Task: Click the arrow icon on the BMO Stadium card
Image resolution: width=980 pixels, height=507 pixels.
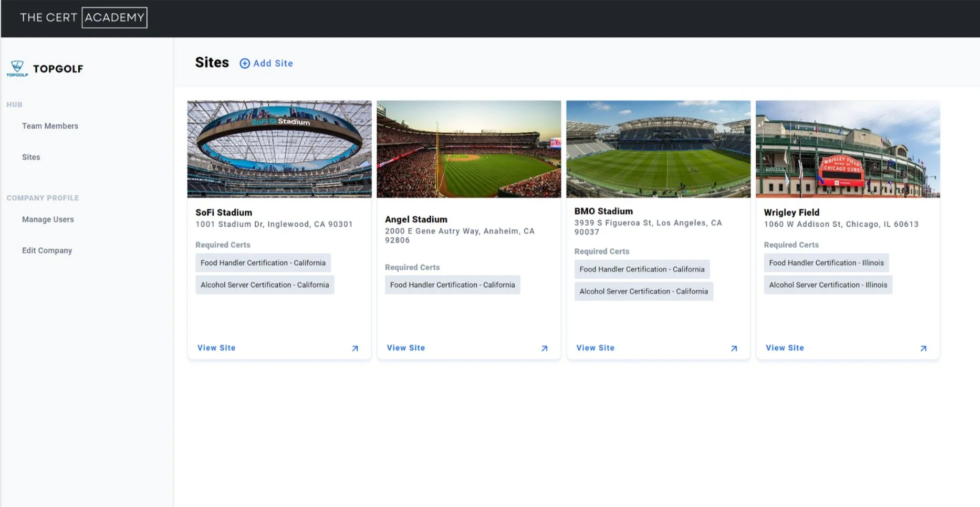Action: pyautogui.click(x=734, y=348)
